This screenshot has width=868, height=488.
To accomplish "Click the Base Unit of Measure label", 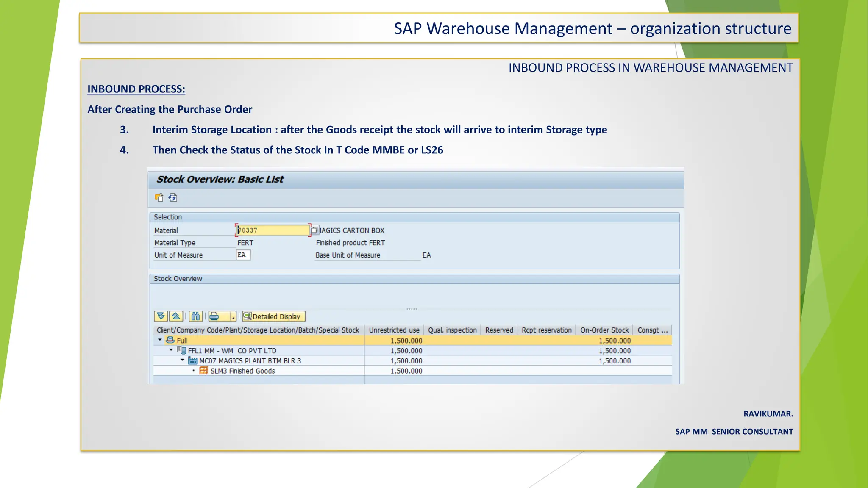I will click(348, 255).
